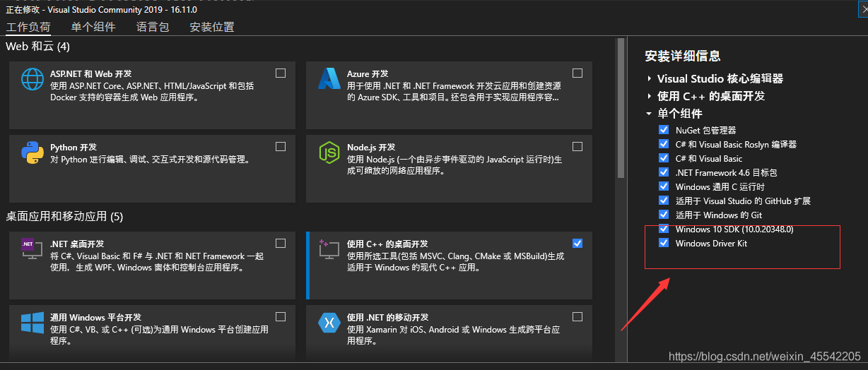Click the 桌面应用和移动应用 (5) section heading
Image resolution: width=868 pixels, height=370 pixels.
(x=64, y=215)
